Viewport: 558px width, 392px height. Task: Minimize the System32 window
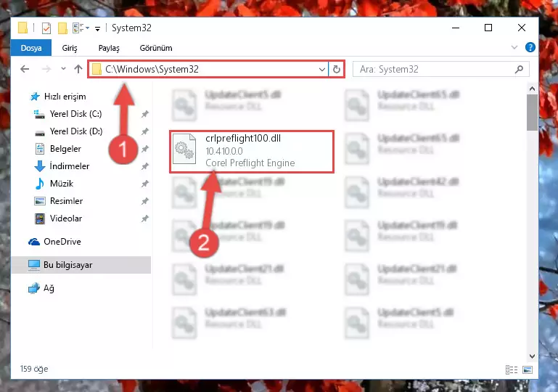pos(456,28)
